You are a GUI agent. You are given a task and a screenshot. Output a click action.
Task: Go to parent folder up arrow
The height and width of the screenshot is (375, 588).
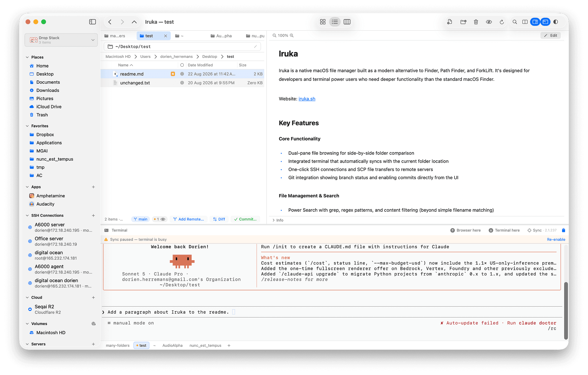134,22
